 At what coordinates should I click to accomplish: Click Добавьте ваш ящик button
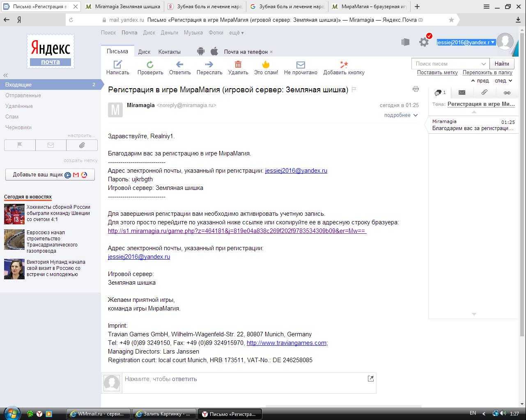50,174
